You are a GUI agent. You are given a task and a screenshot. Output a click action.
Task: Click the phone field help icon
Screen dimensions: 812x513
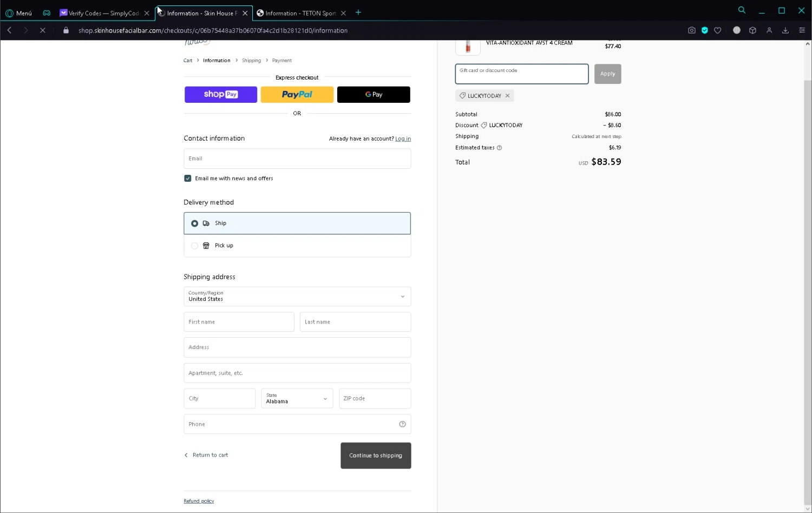402,424
